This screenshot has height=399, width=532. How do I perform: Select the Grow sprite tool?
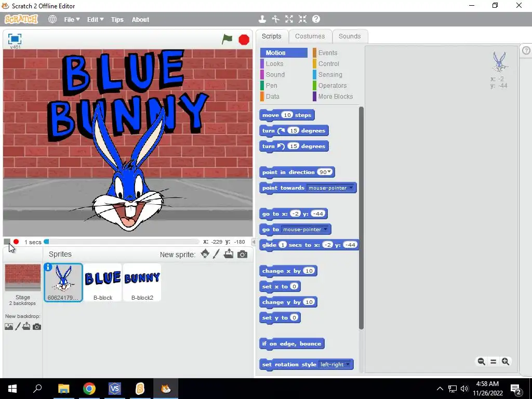(x=289, y=19)
